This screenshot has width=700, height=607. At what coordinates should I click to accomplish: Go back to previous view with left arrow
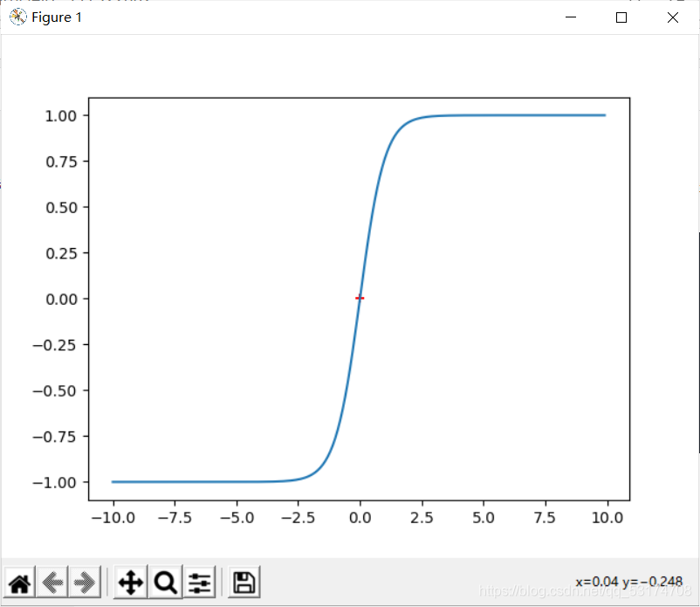coord(52,583)
